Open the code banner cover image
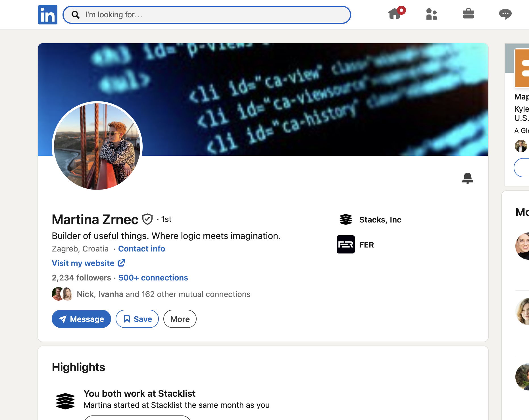 [x=263, y=99]
